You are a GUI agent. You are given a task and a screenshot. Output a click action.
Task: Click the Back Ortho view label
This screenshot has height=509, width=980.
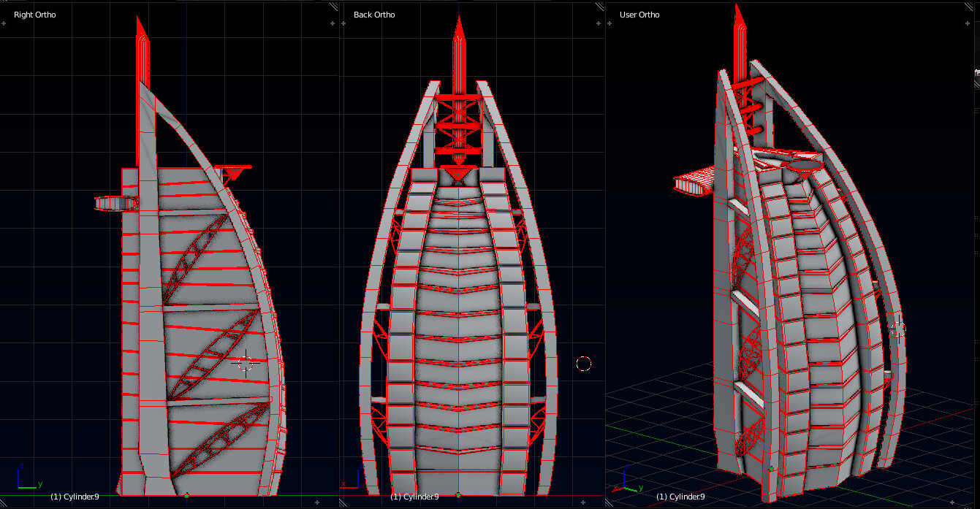(x=374, y=15)
